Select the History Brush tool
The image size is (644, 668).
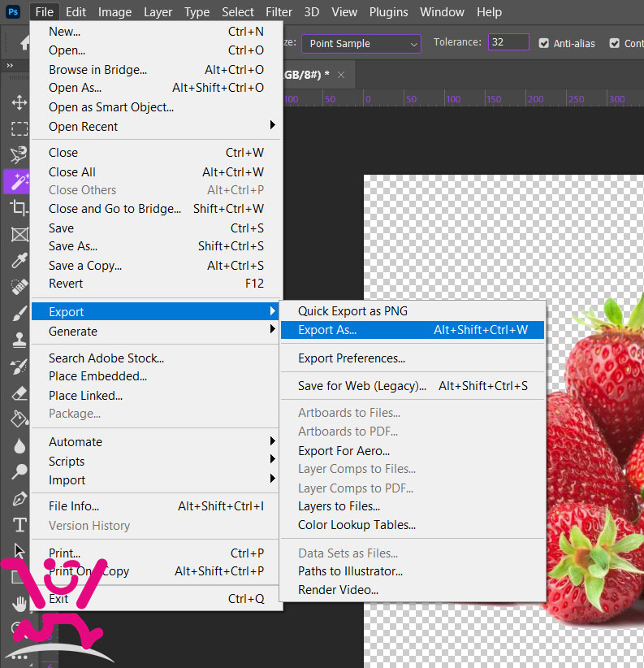click(x=19, y=367)
